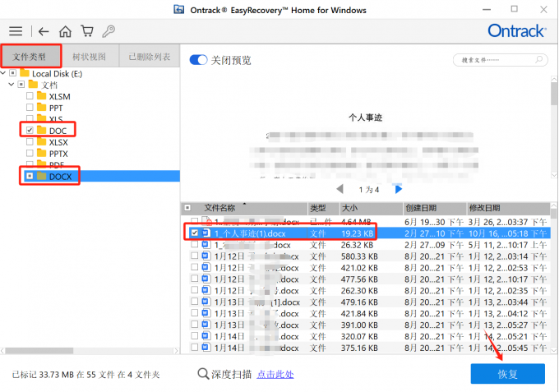Select the 375.16 KB file row
Screen dimensions: 559x392
coord(366,348)
